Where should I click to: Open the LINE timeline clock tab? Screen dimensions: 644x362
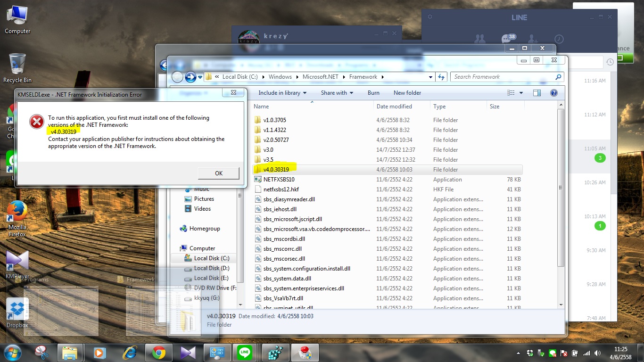[559, 39]
